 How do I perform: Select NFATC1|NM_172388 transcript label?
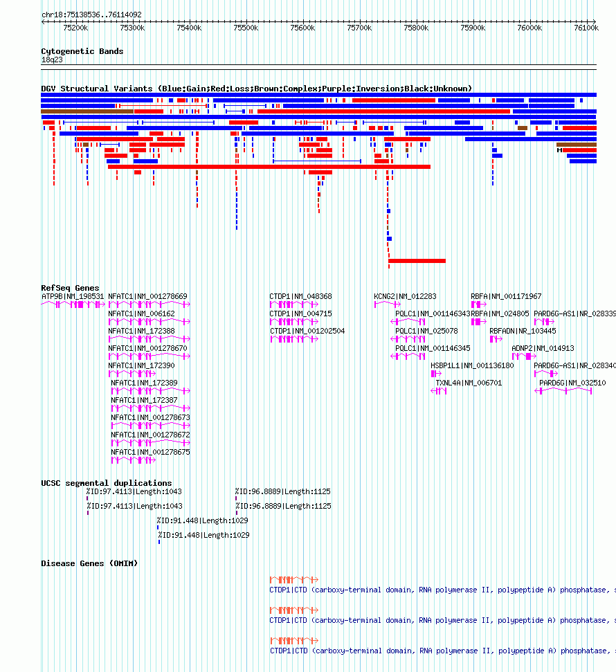(141, 331)
